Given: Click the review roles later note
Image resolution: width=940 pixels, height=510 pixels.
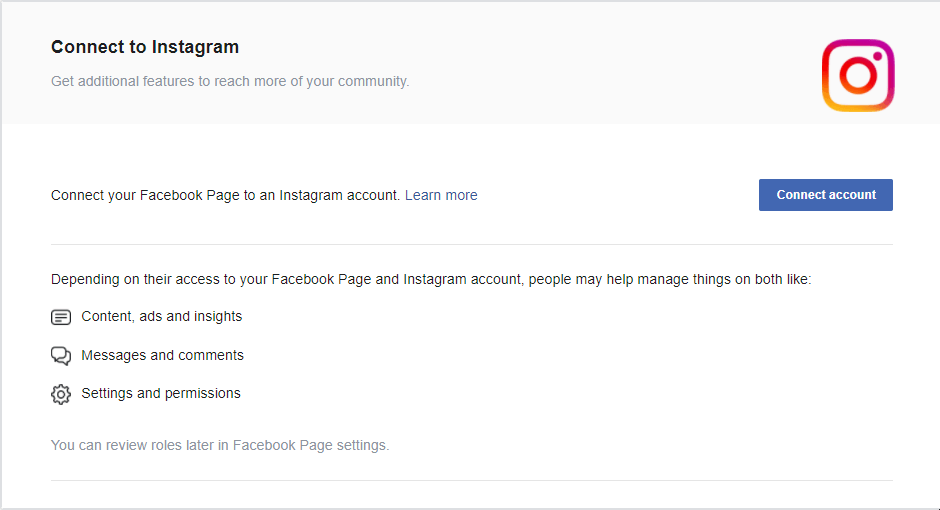Looking at the screenshot, I should click(220, 445).
